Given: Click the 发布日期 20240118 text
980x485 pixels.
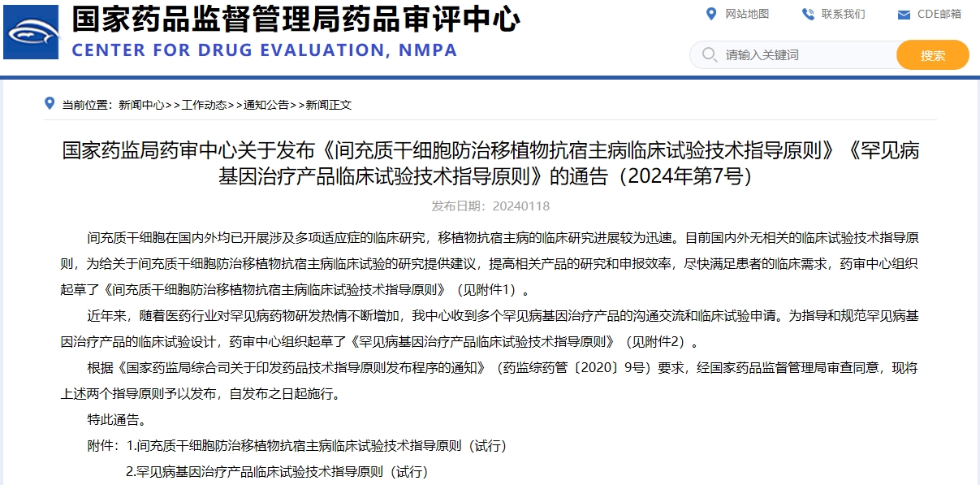Looking at the screenshot, I should coord(490,206).
